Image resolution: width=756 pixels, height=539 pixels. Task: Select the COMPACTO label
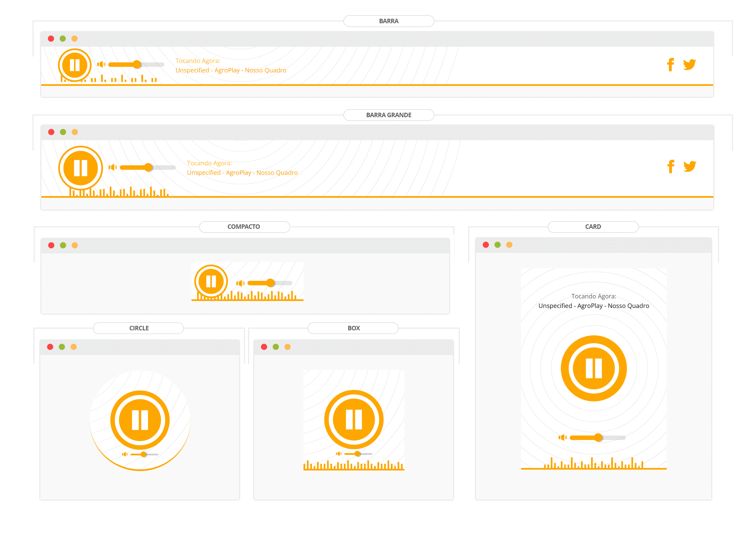click(x=244, y=227)
